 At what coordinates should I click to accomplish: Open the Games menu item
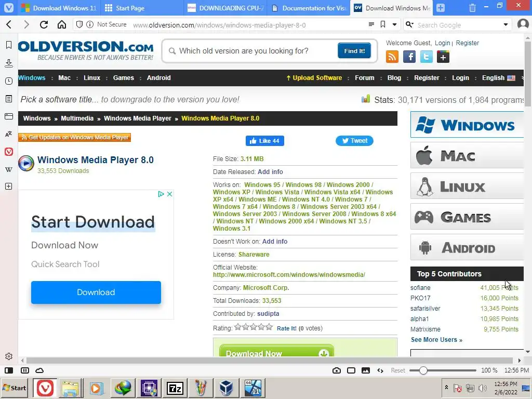point(124,78)
